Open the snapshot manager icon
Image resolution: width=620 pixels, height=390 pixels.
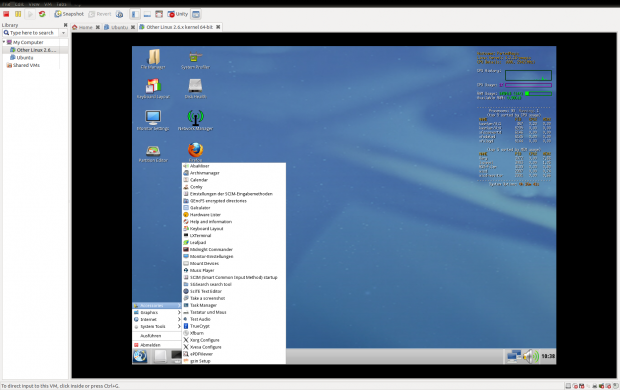(x=119, y=14)
